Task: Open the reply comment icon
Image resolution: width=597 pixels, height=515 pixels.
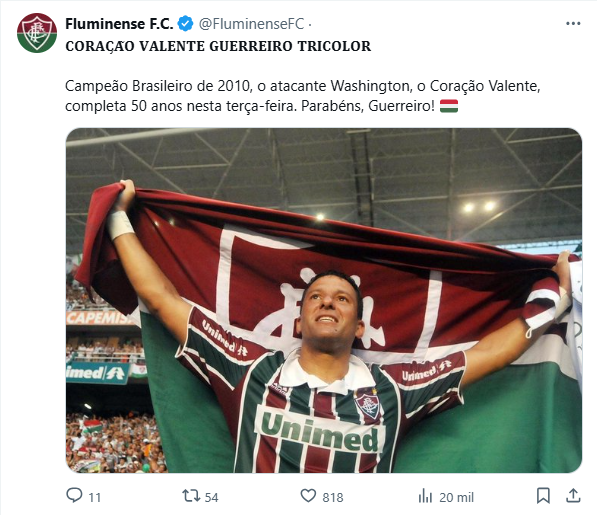Action: [x=74, y=496]
